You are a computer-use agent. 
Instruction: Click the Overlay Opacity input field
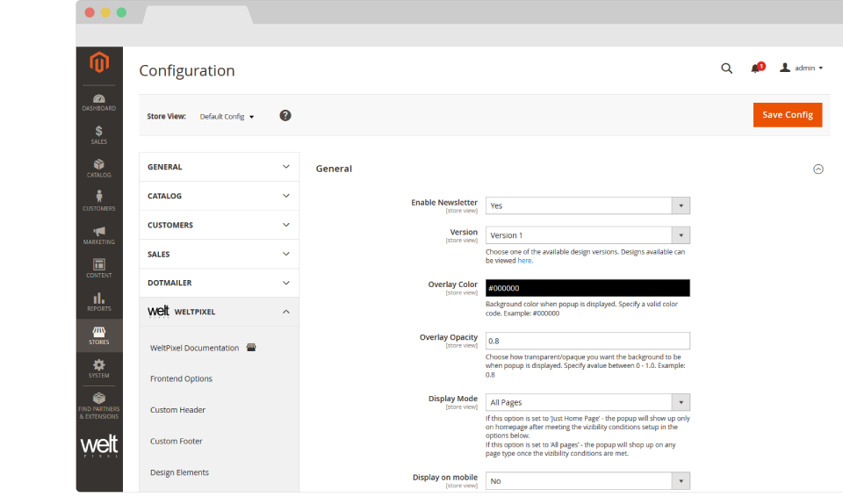587,341
